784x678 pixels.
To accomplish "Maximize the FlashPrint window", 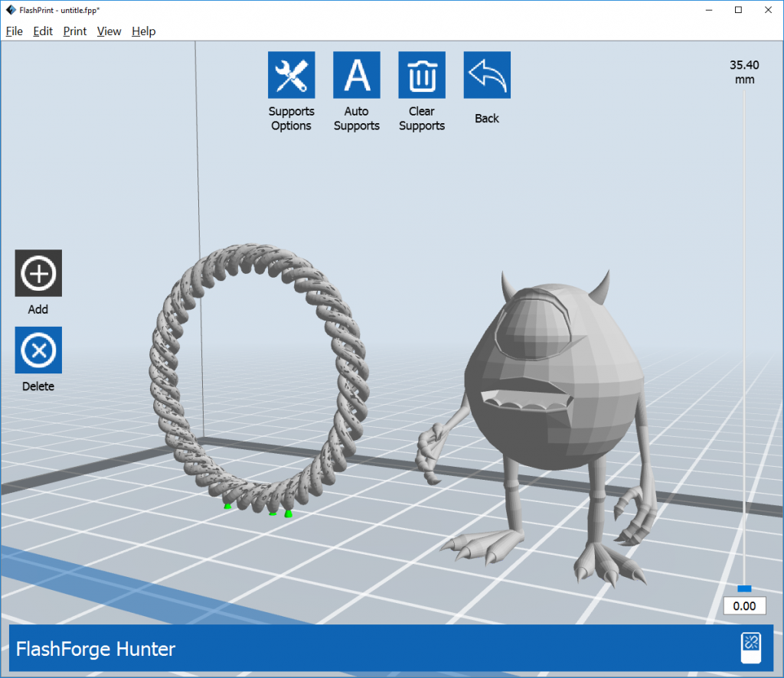I will 739,10.
